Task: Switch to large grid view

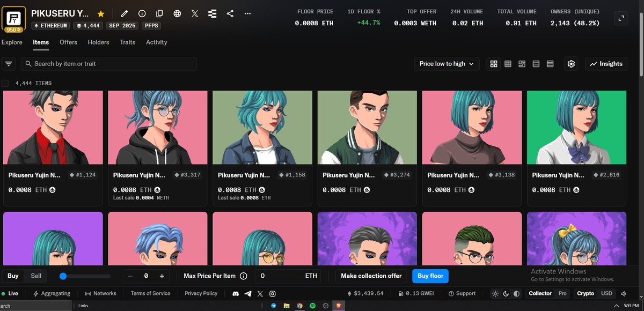Action: pos(494,64)
